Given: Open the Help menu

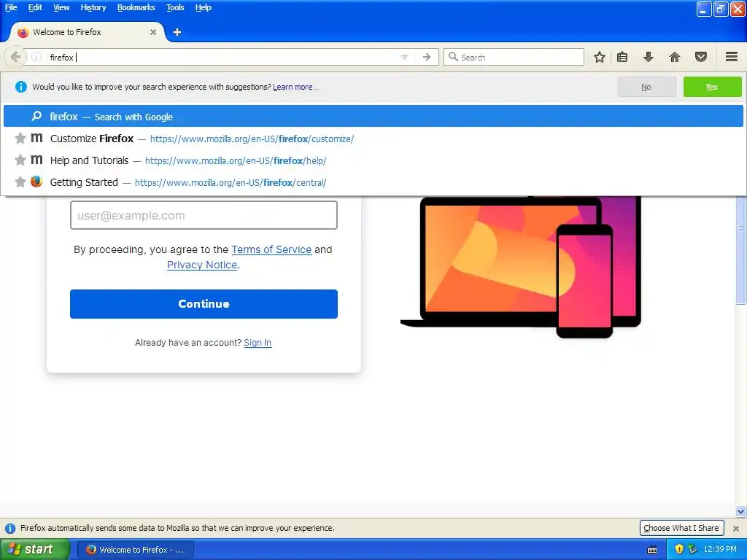Looking at the screenshot, I should pos(204,7).
